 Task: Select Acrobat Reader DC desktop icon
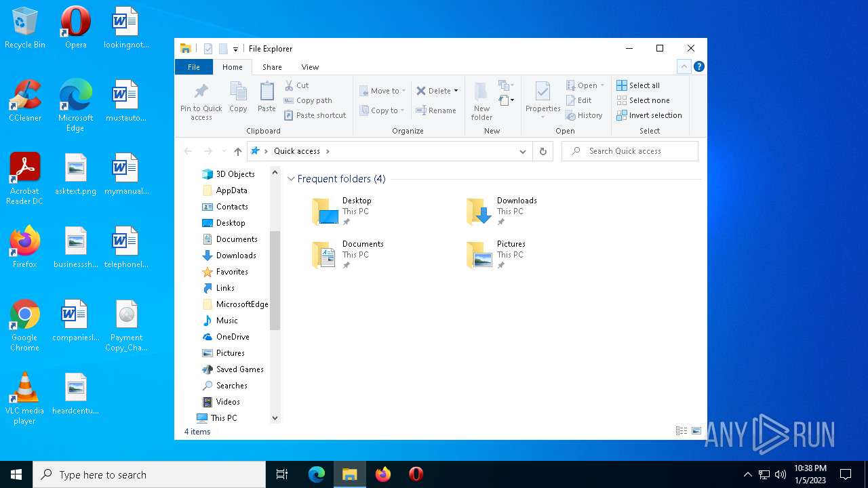25,179
